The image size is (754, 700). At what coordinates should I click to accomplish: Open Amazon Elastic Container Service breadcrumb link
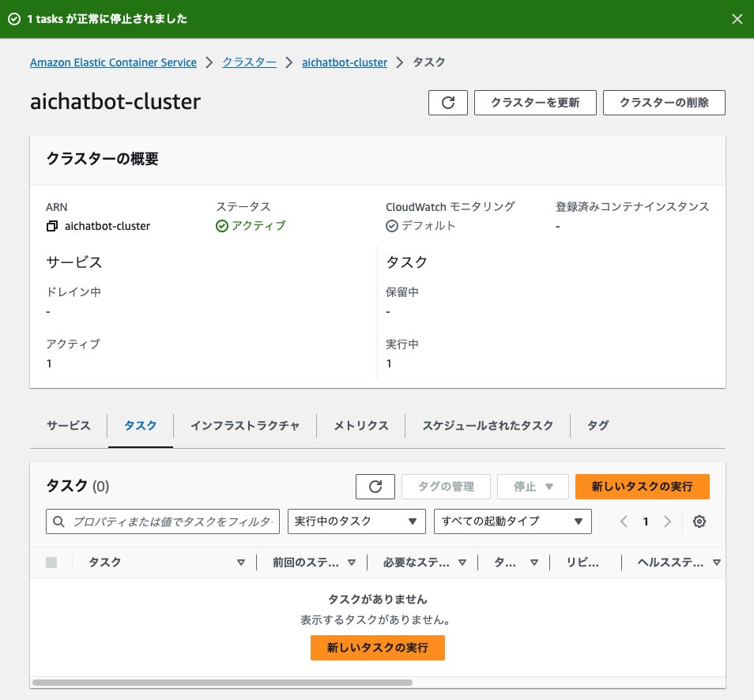[113, 62]
